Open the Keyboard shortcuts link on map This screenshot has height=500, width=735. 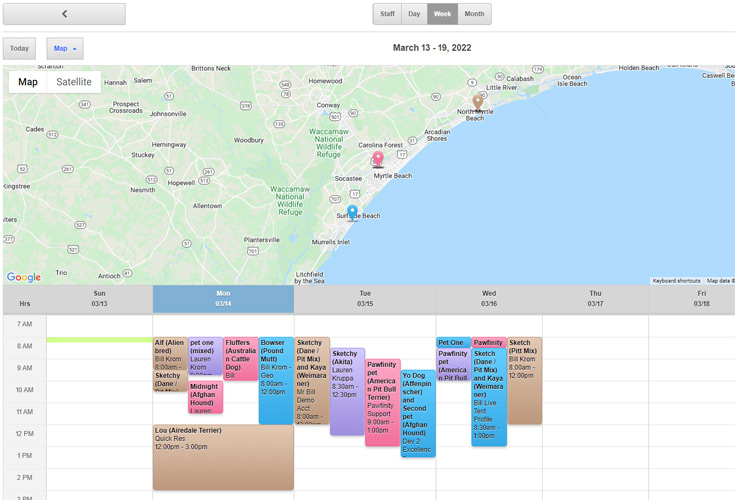[x=676, y=281]
